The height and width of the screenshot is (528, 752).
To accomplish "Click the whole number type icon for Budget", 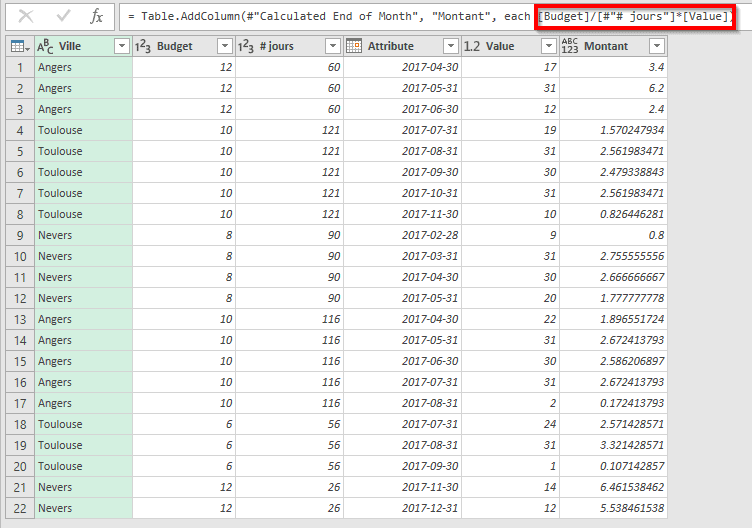I will click(145, 46).
